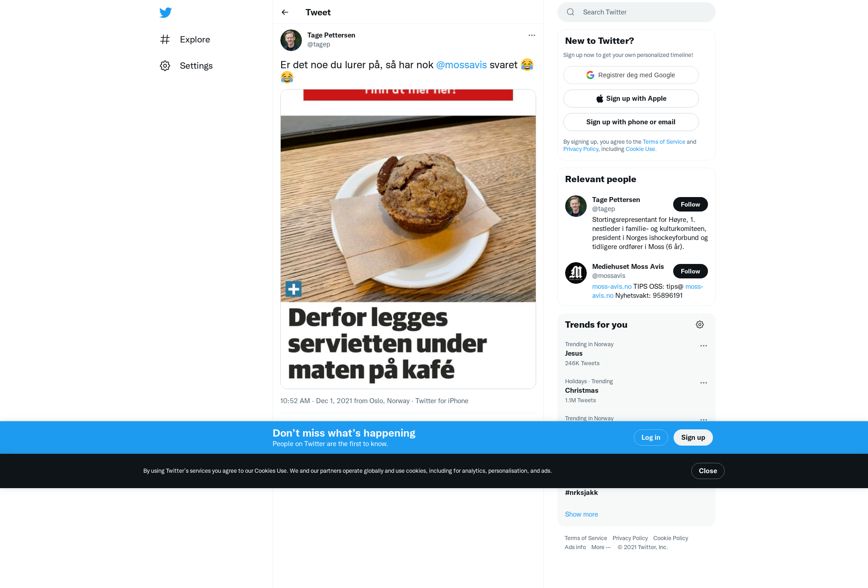
Task: Click the Explore hashtag icon
Action: coord(165,39)
